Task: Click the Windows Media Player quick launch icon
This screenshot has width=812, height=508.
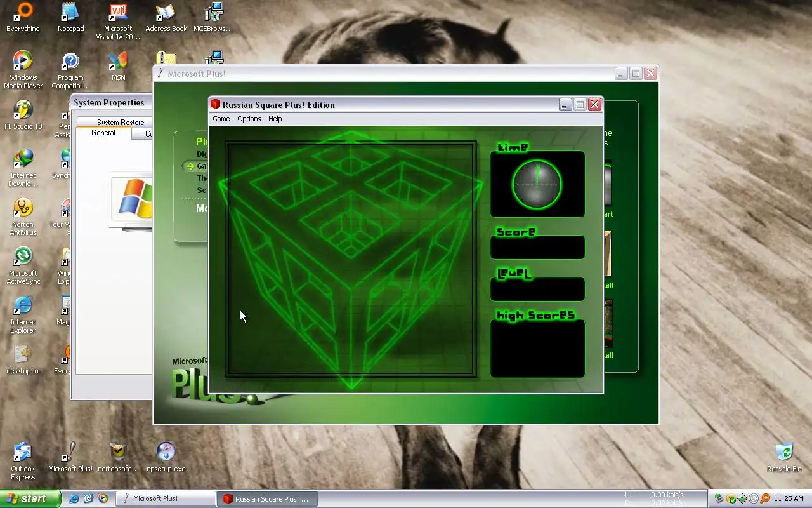Action: [x=103, y=498]
